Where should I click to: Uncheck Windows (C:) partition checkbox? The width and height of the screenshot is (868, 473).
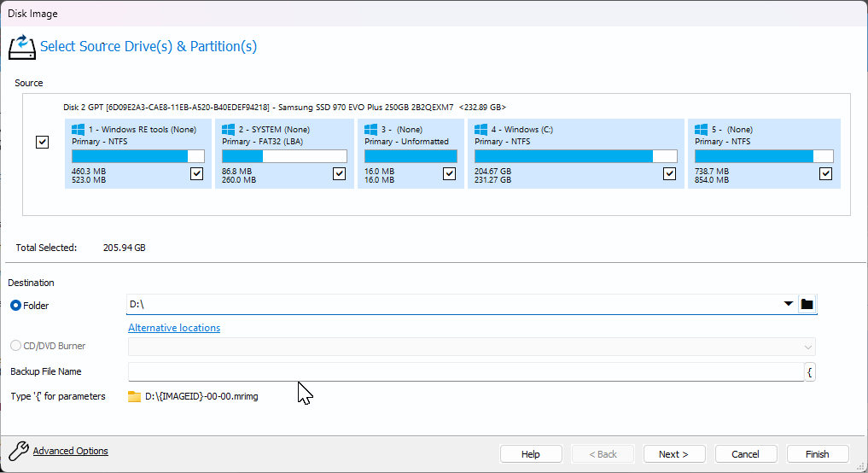pos(669,174)
